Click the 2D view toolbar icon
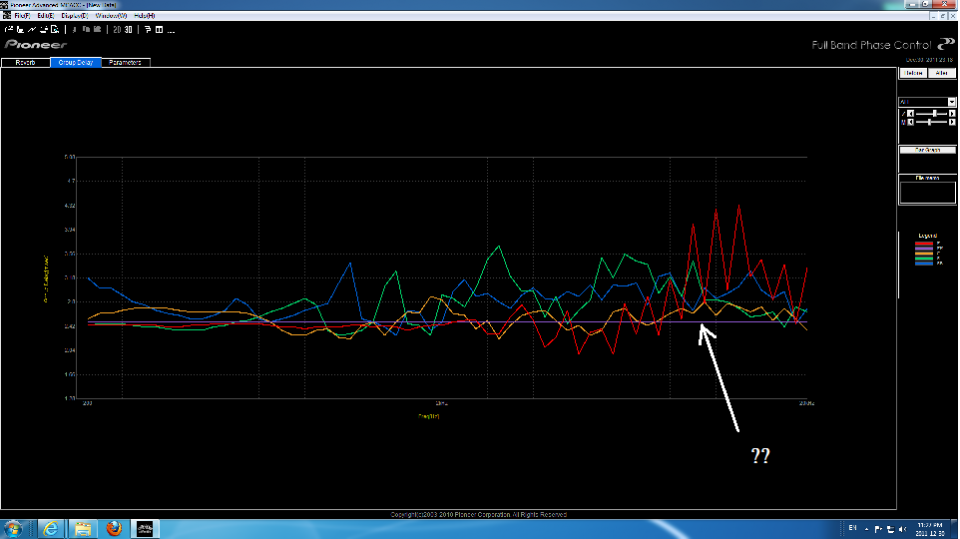The width and height of the screenshot is (960, 539). (116, 29)
